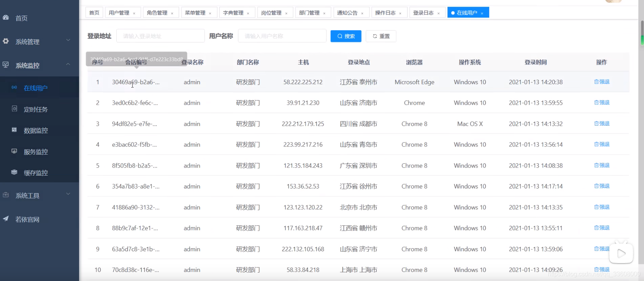The width and height of the screenshot is (644, 281).
Task: Close the 操作日志 tab
Action: (400, 13)
